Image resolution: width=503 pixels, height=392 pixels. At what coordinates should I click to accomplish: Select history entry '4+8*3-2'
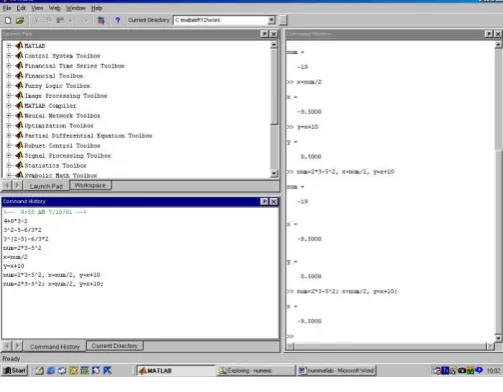(16, 221)
